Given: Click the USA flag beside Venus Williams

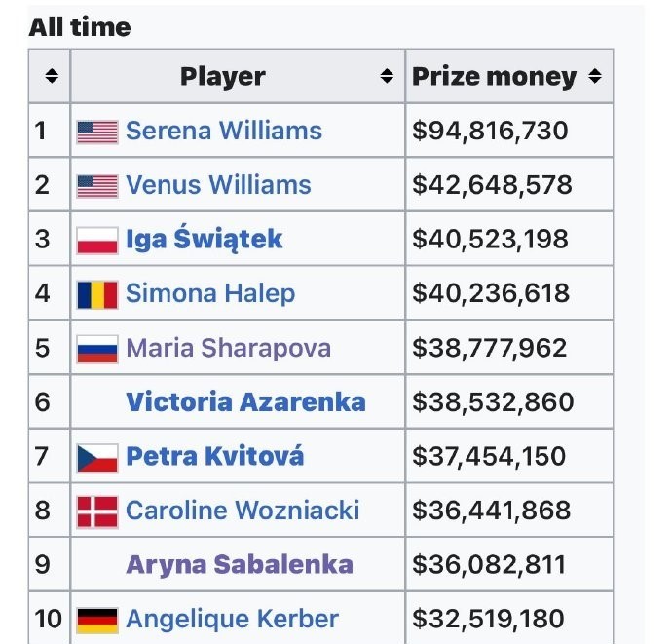Looking at the screenshot, I should click(97, 186).
